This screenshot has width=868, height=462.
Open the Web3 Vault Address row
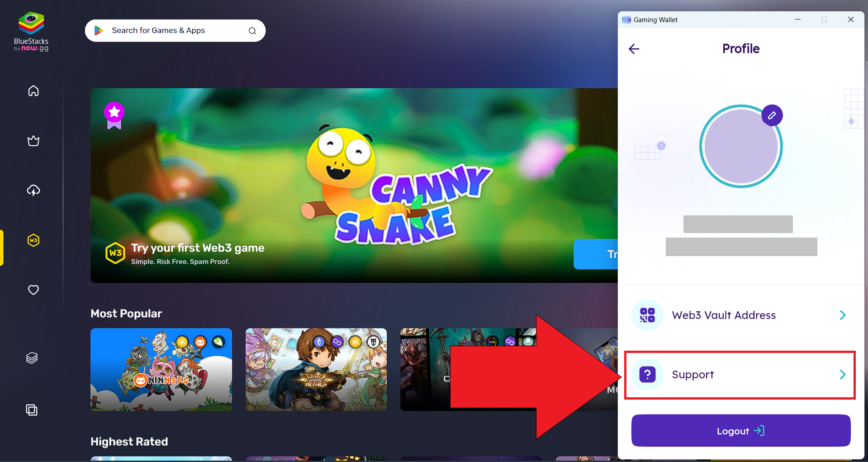pyautogui.click(x=740, y=315)
